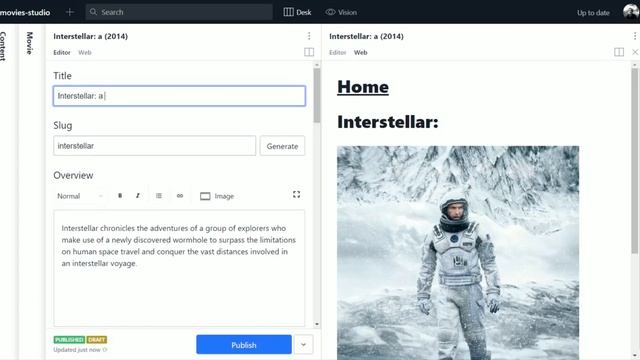Open the Desk tool tab
640x360 pixels.
click(298, 12)
